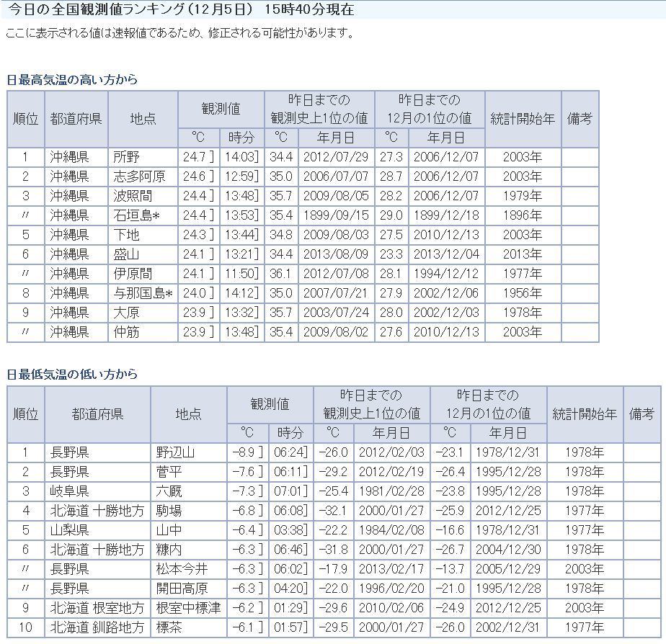Click prefecture 岐阜県
The height and width of the screenshot is (644, 666).
(69, 491)
